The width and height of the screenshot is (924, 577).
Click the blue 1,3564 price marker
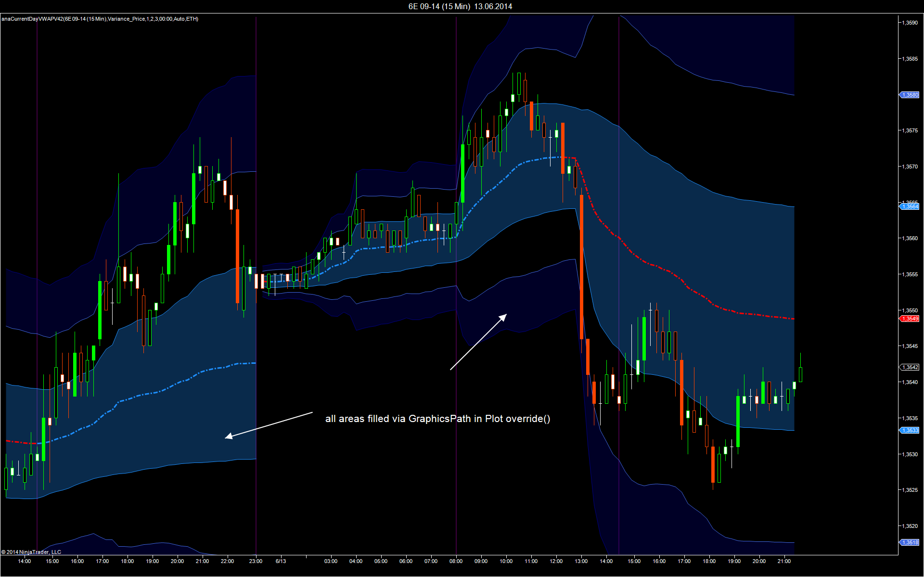click(910, 206)
